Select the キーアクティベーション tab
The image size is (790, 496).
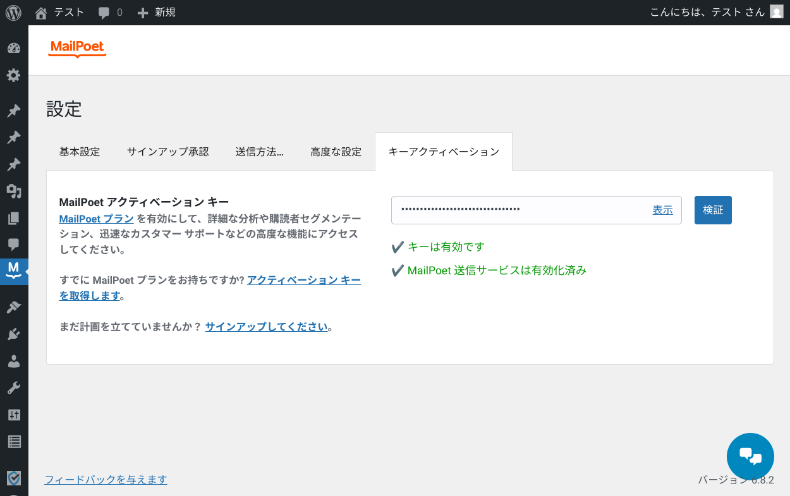click(444, 152)
